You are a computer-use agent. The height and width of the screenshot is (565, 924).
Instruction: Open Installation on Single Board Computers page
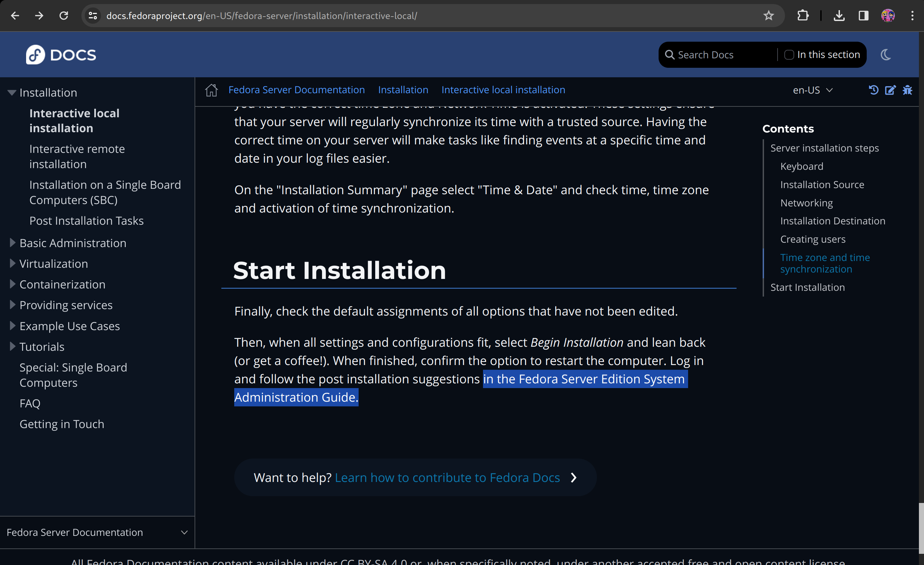pos(105,192)
